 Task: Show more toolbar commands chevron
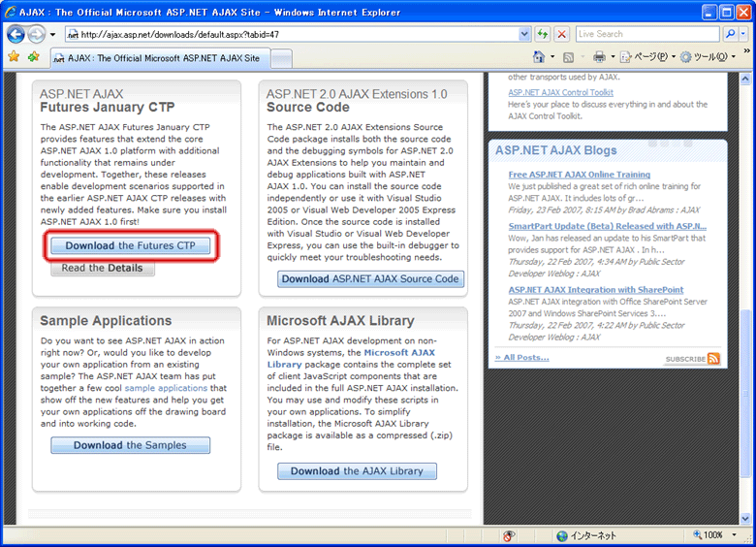746,50
